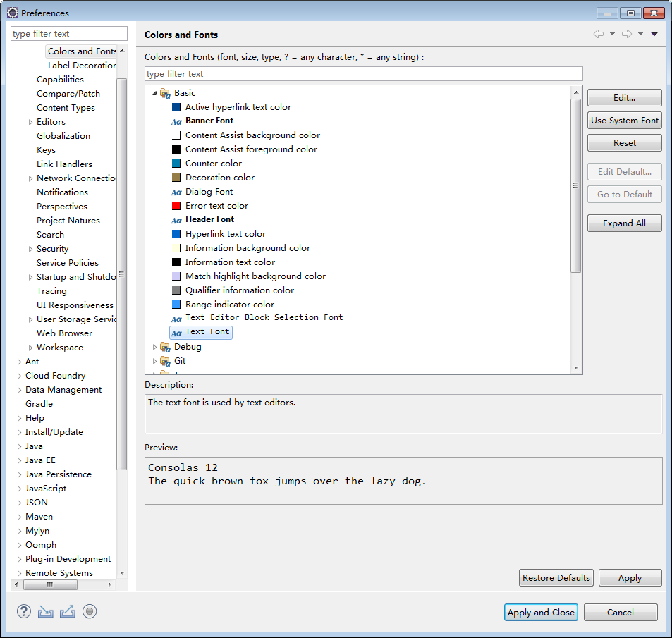
Task: Click the left tree horizontal scrollbar thumb
Action: pos(50,584)
